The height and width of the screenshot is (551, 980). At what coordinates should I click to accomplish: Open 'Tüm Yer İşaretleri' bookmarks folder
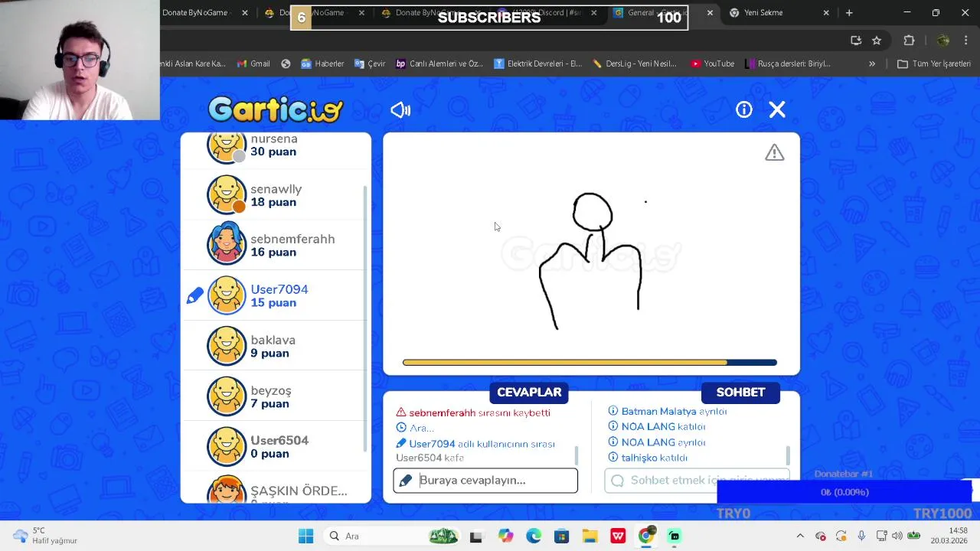(934, 64)
